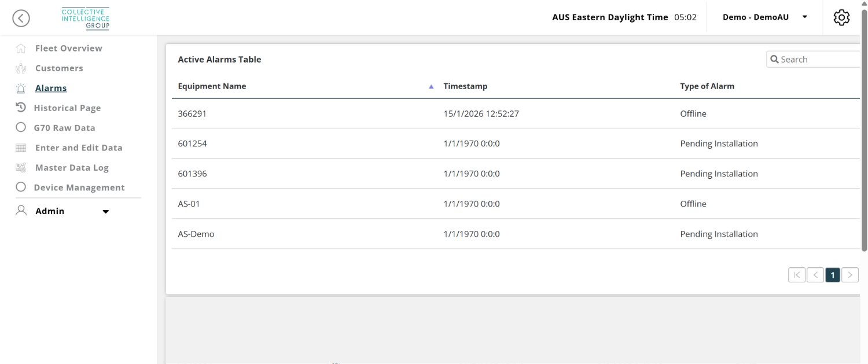Click the Collective Intelligence Group logo
Image resolution: width=868 pixels, height=364 pixels.
86,19
